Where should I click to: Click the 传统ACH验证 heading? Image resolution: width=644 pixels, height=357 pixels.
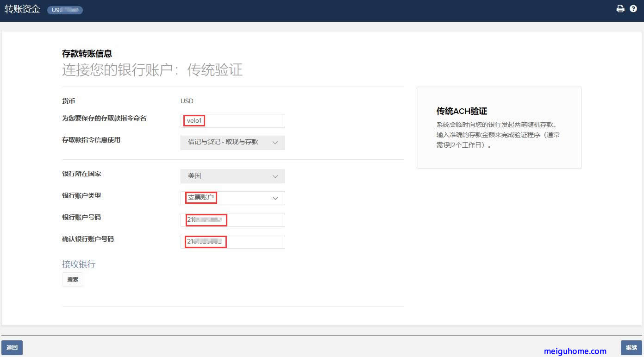coord(462,111)
